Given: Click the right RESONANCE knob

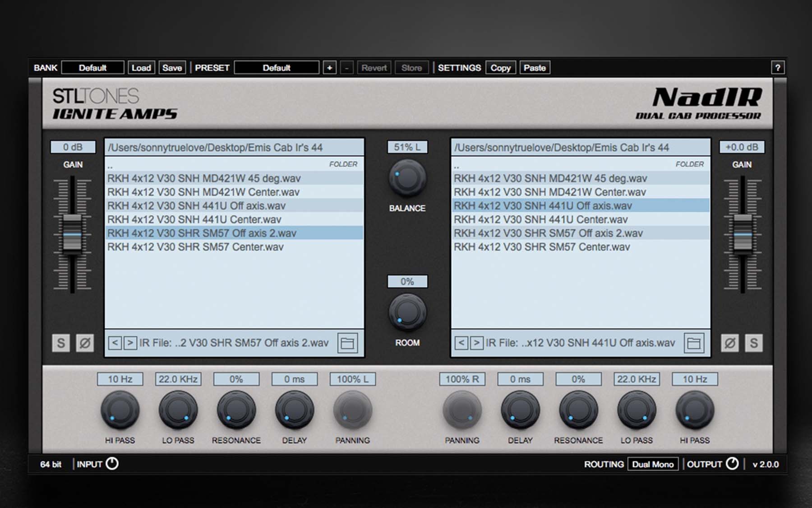Looking at the screenshot, I should (x=579, y=410).
